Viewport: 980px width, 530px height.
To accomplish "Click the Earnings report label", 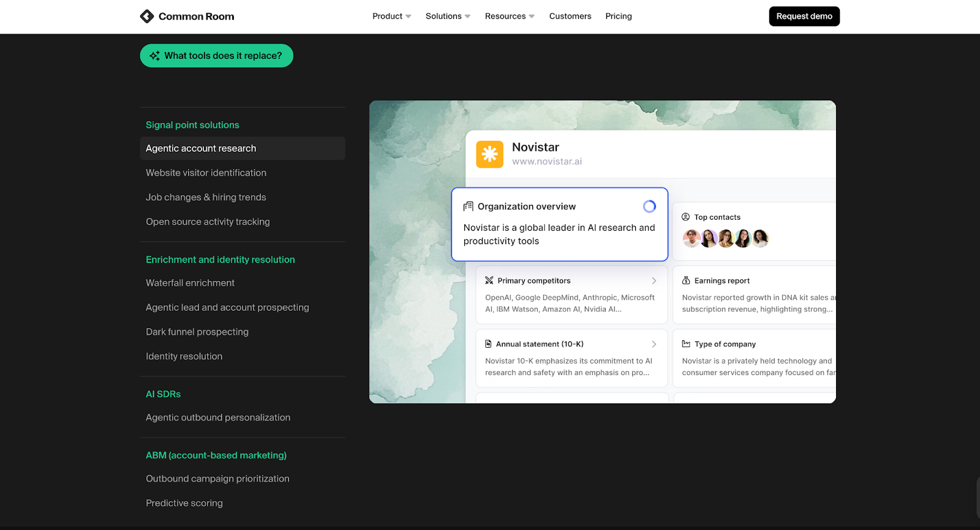I will tap(722, 280).
